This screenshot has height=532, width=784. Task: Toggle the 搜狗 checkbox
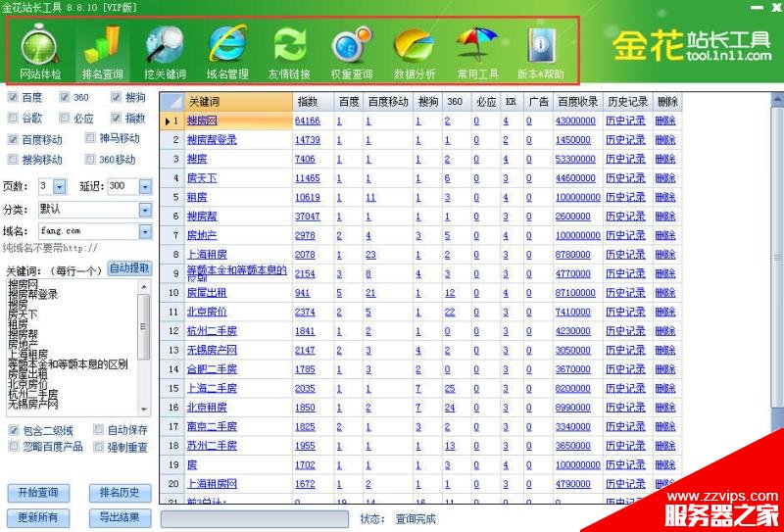pyautogui.click(x=117, y=98)
